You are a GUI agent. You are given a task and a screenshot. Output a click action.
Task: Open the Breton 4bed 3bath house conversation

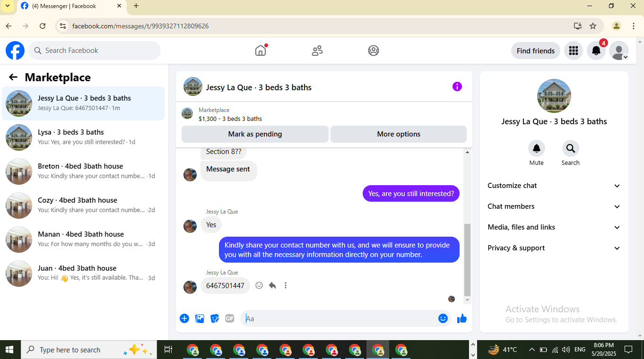(x=83, y=171)
